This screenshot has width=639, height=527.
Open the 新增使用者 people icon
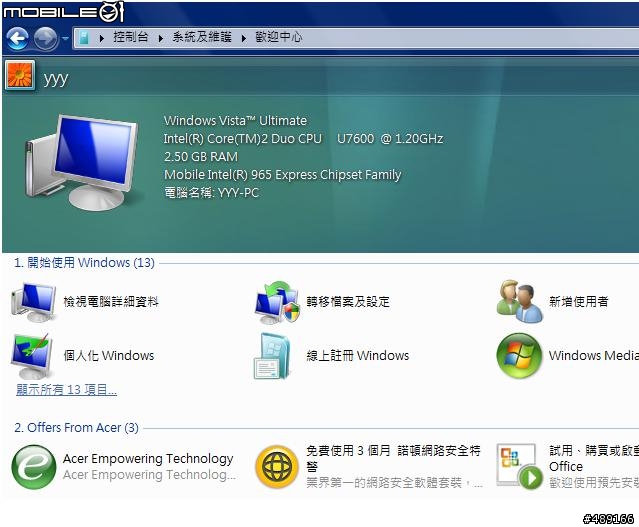click(520, 302)
